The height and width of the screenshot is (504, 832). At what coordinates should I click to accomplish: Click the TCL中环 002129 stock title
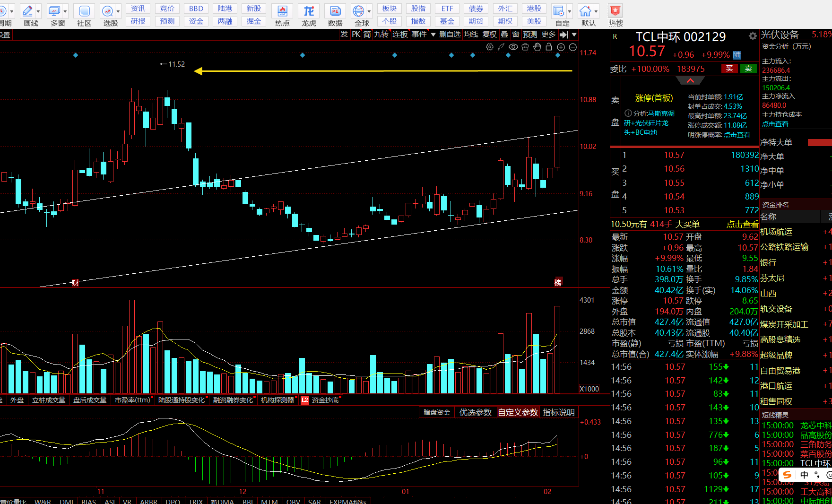point(681,36)
